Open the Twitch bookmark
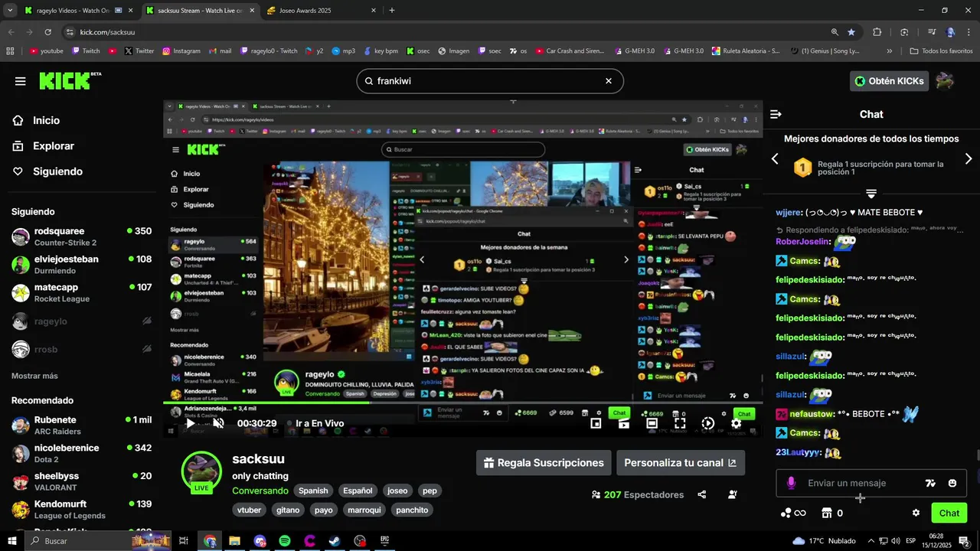This screenshot has width=980, height=551. pos(86,51)
